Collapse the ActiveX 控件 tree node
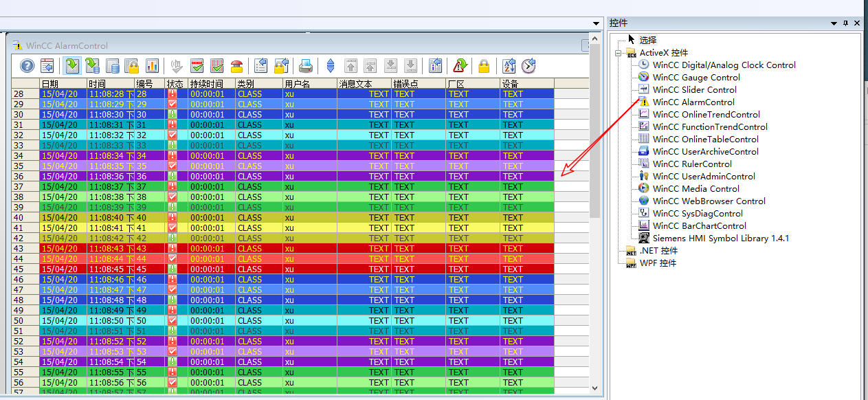The height and width of the screenshot is (400, 868). pos(619,53)
